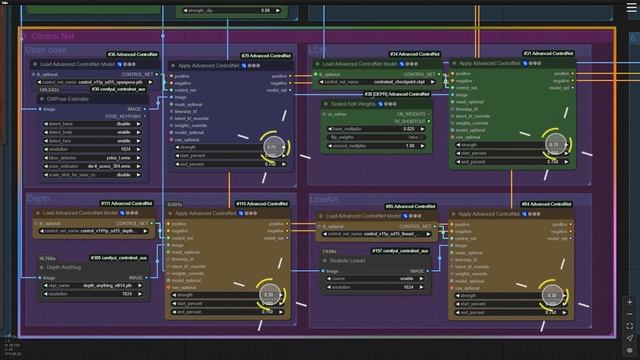Click blue badge on Open pose Load ControlNet node
This screenshot has width=640, height=360.
(120, 64)
